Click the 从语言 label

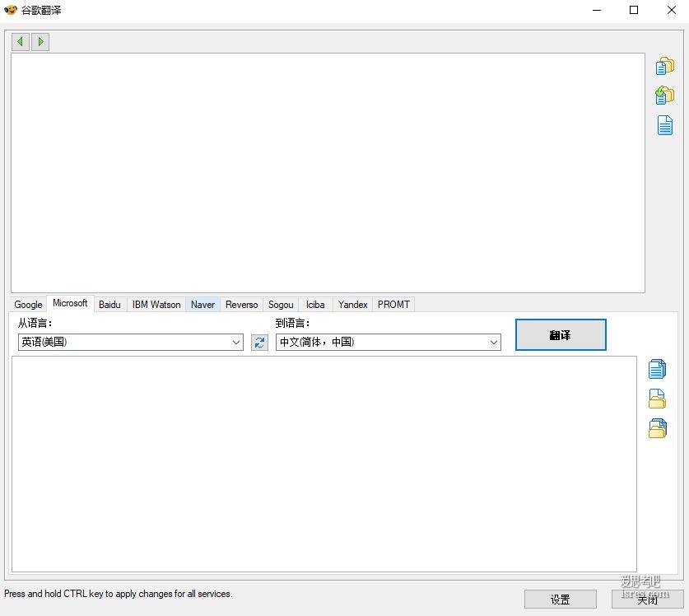pos(35,323)
